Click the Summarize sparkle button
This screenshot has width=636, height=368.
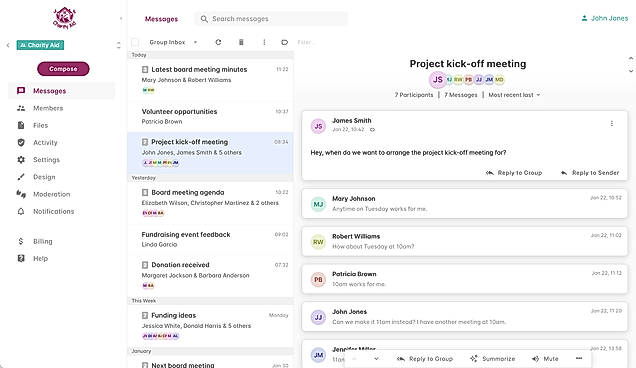492,359
